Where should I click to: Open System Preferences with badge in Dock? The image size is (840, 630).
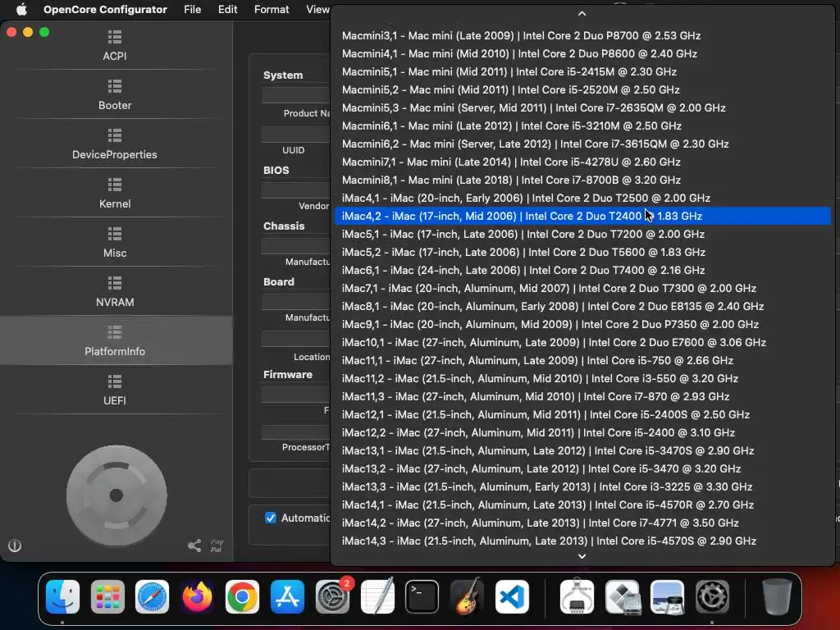point(332,596)
